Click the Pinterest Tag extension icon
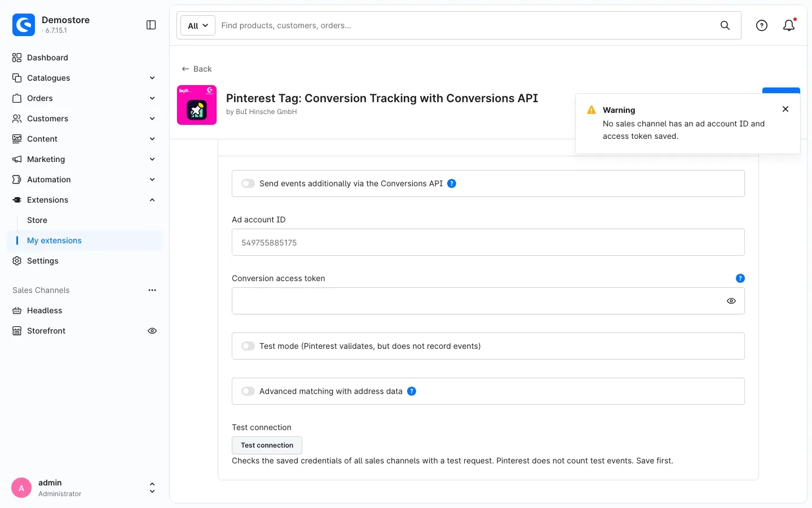Viewport: 812px width, 508px height. (x=197, y=105)
